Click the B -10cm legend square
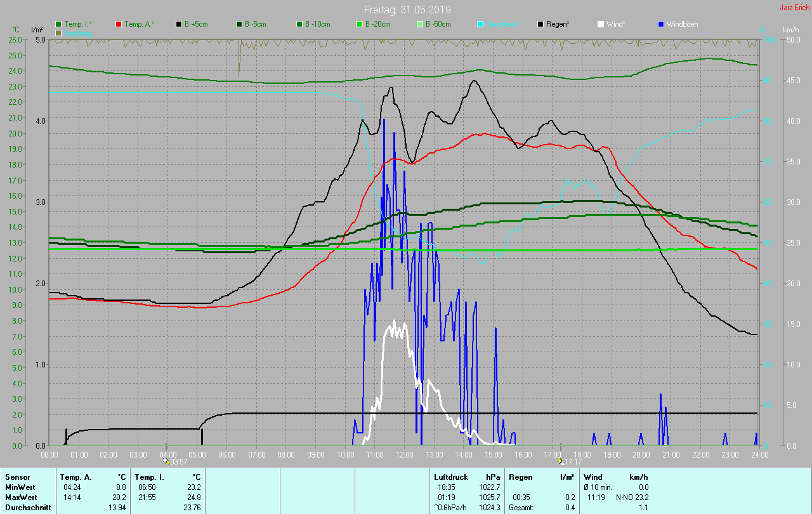The width and height of the screenshot is (812, 514). (x=299, y=24)
